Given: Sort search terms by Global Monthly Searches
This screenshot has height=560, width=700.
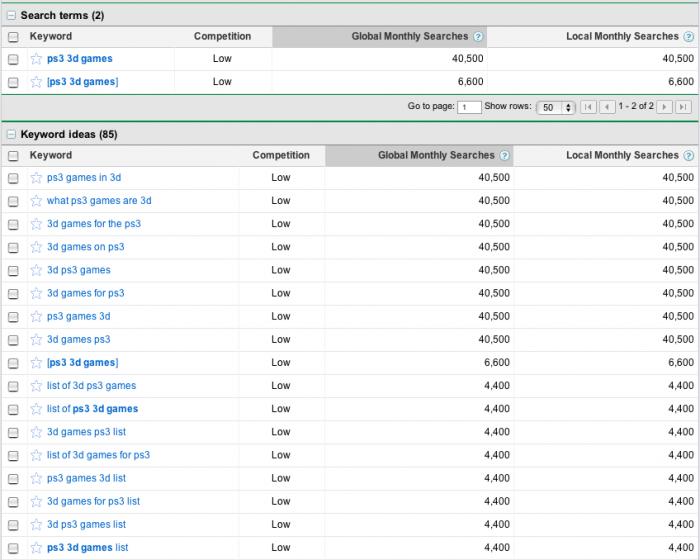Looking at the screenshot, I should click(409, 36).
